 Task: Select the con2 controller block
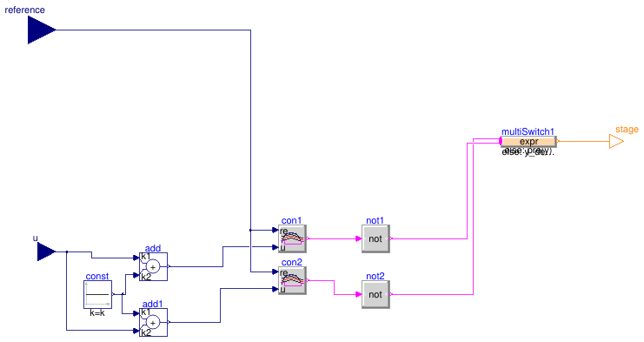(292, 280)
